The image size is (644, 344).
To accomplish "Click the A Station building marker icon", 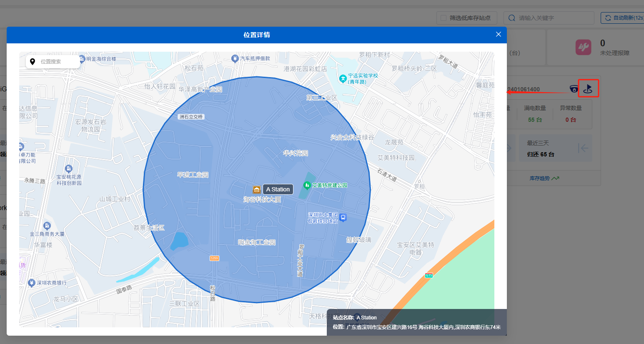I will coord(257,190).
